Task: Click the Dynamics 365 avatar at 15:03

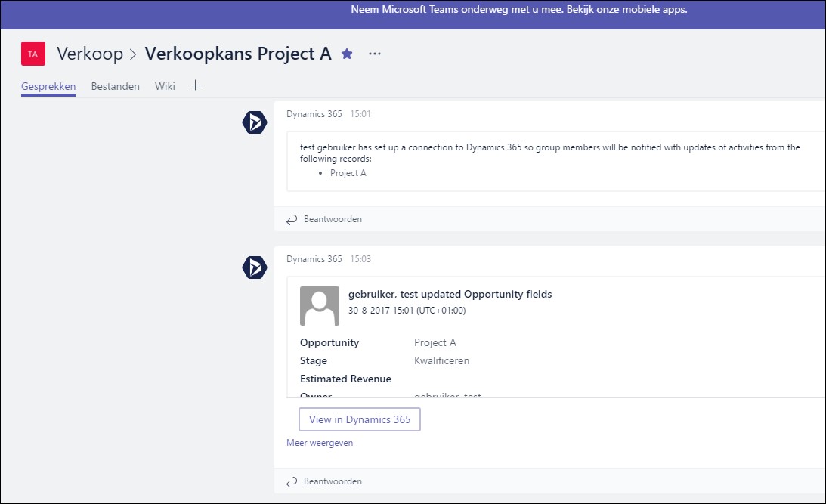Action: 255,267
